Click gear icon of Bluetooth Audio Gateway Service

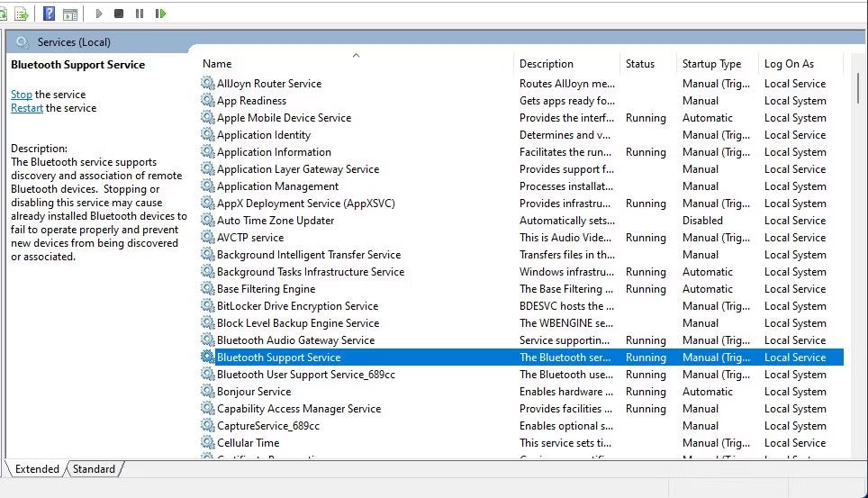(x=208, y=340)
